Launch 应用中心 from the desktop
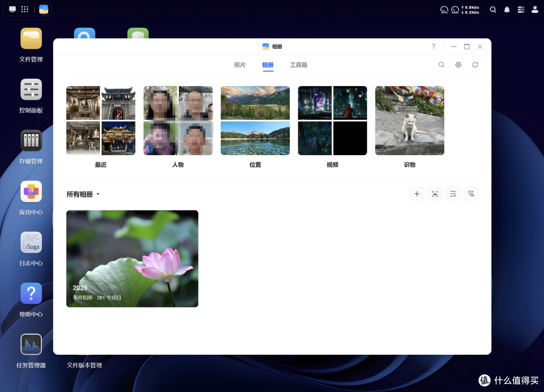544x392 pixels. 31,191
